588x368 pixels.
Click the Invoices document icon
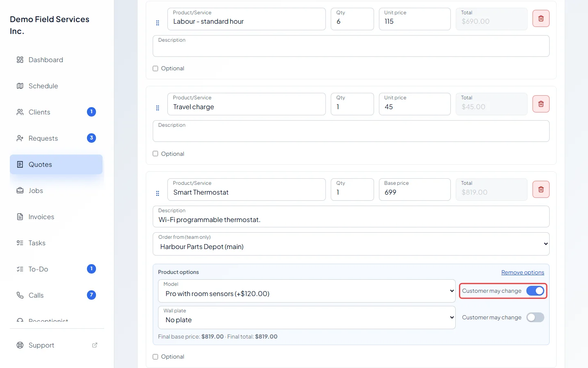tap(20, 217)
